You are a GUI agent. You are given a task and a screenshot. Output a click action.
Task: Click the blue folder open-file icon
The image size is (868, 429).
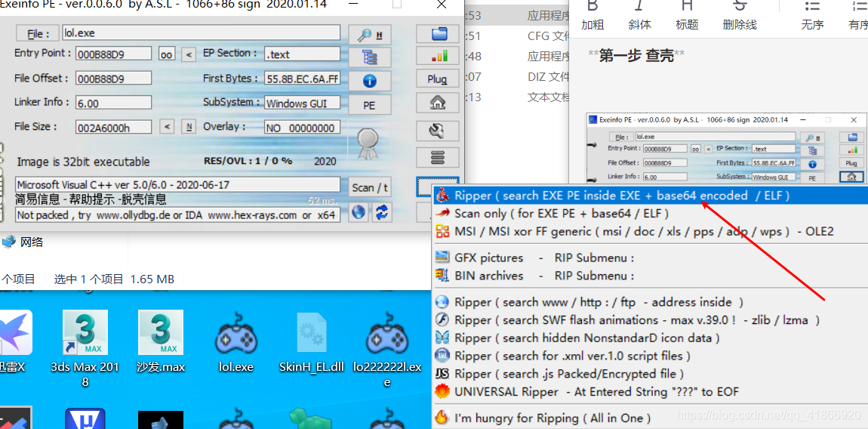click(x=439, y=34)
